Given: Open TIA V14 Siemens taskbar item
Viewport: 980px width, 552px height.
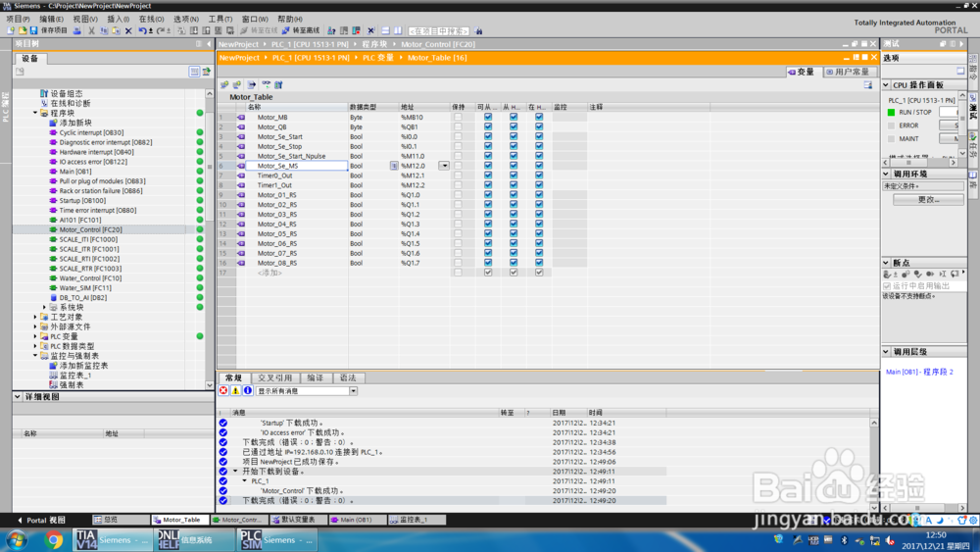Looking at the screenshot, I should point(112,539).
